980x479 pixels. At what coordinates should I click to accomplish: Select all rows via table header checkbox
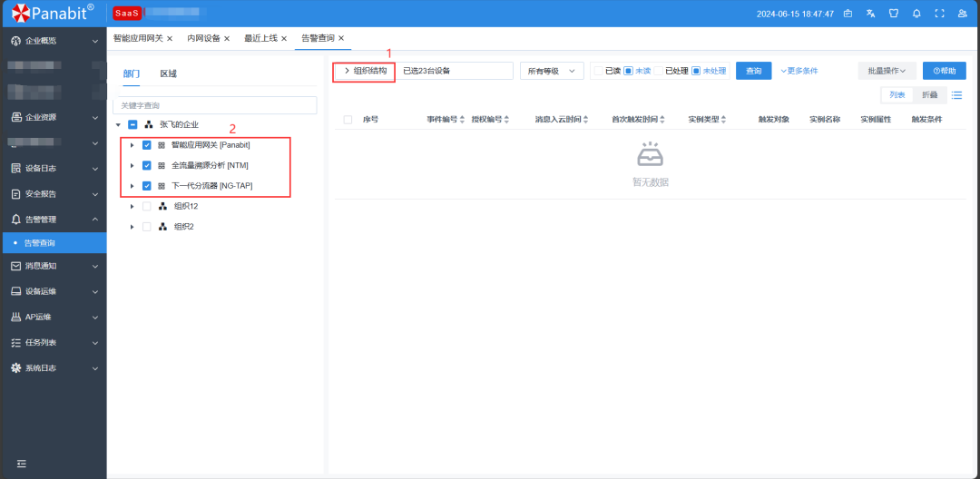[348, 119]
